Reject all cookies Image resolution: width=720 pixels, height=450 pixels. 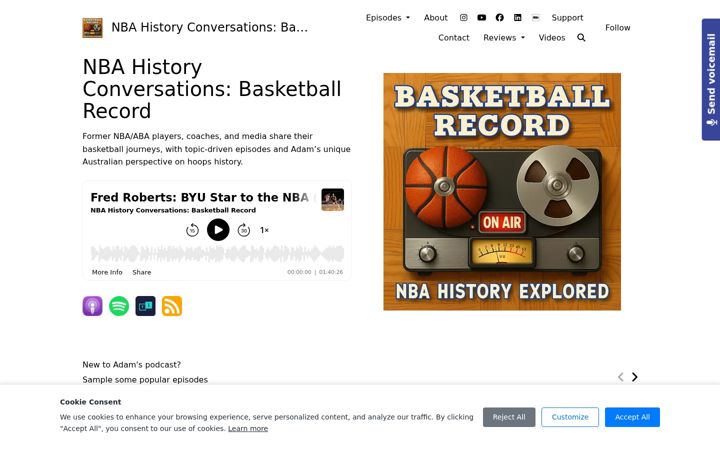pyautogui.click(x=509, y=417)
